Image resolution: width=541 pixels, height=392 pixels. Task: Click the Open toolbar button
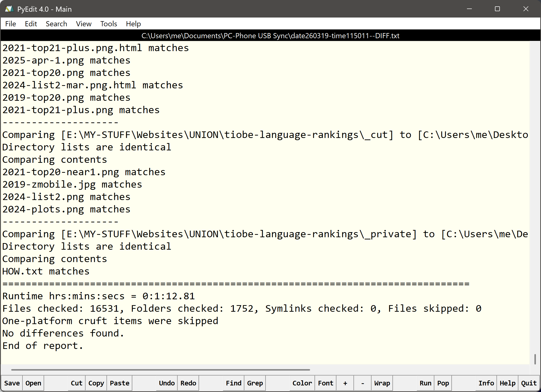pos(33,383)
